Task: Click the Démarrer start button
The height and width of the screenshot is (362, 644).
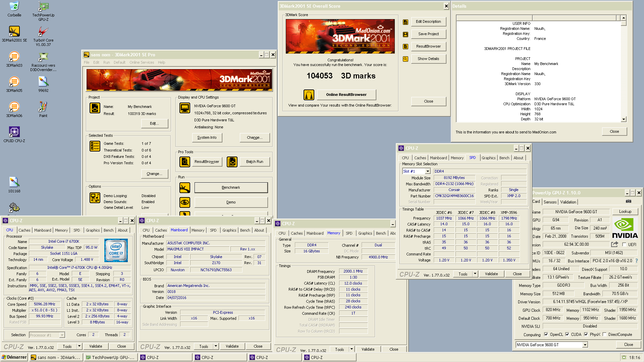Action: (14, 357)
